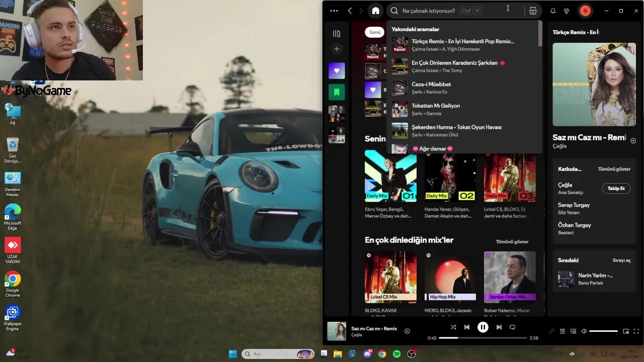The height and width of the screenshot is (362, 644).
Task: Open 'Saz mı Caz mı - Remix' title in player bar
Action: (374, 328)
